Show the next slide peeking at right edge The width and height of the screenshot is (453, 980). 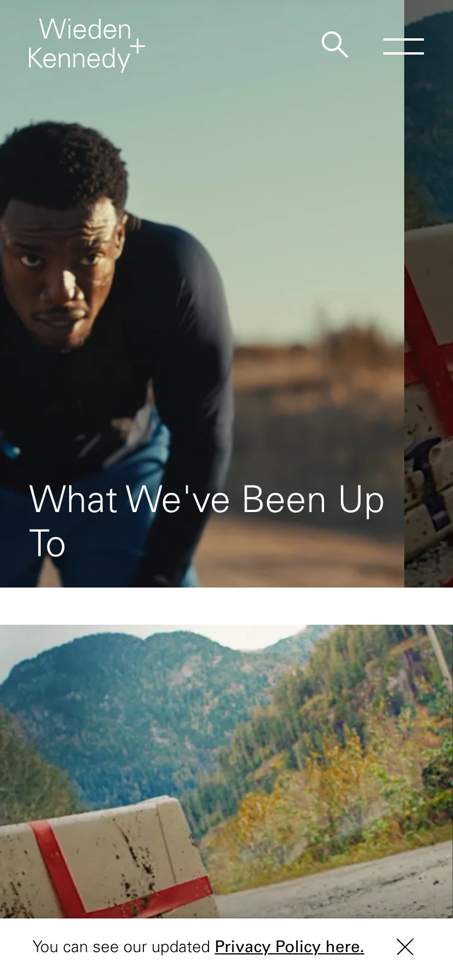(x=429, y=294)
